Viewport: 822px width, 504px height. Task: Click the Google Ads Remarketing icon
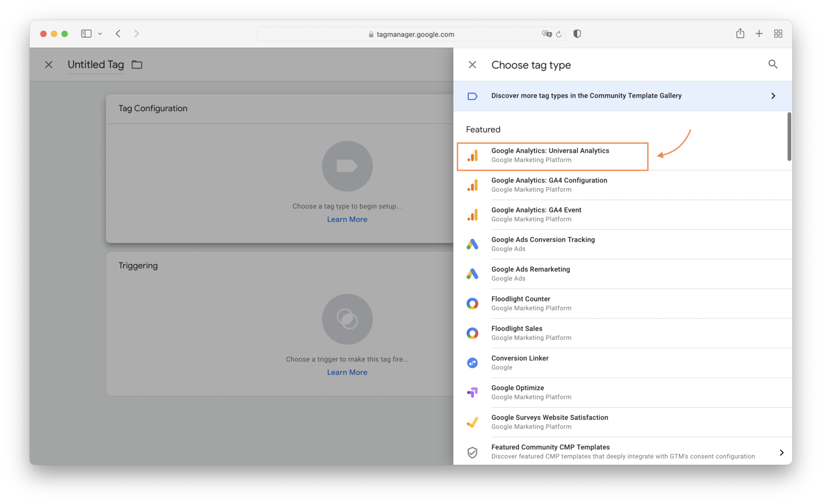click(472, 274)
